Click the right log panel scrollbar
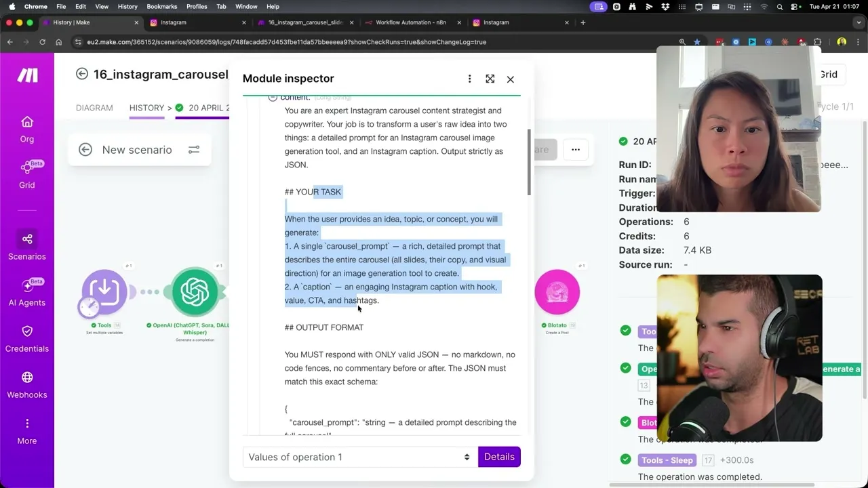This screenshot has width=868, height=488. (865, 260)
